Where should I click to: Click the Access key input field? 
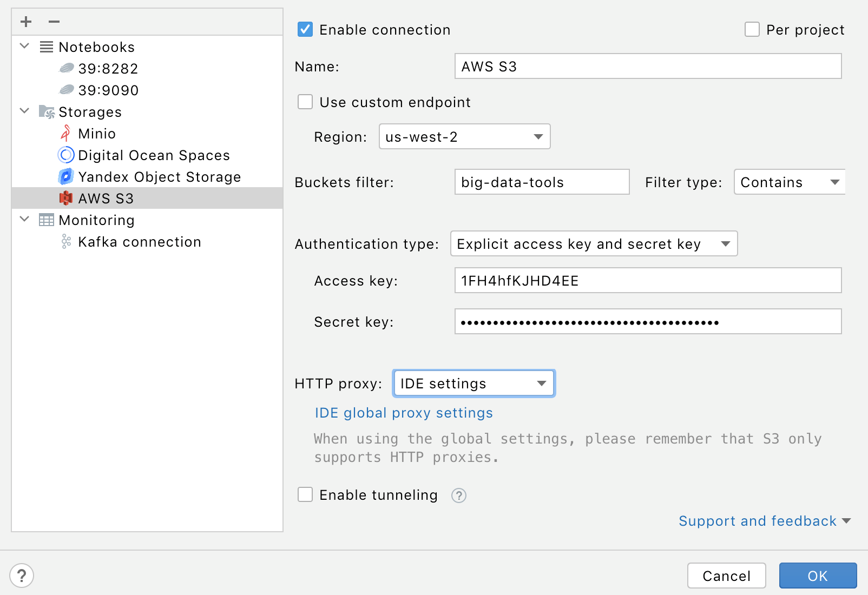[x=648, y=280]
